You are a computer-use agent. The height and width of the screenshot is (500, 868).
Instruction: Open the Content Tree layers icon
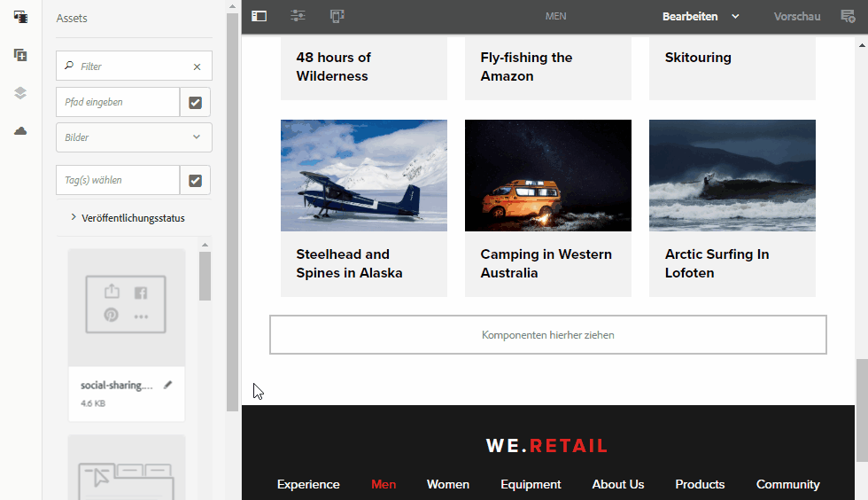[x=20, y=93]
